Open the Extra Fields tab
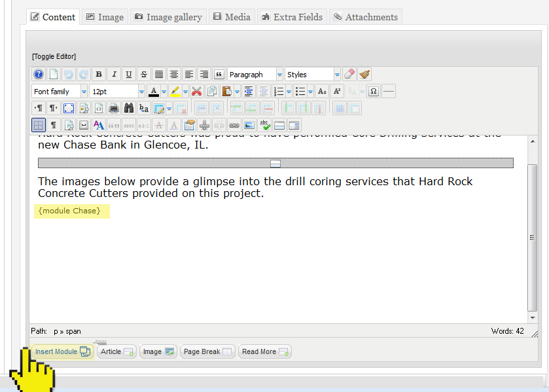549x392 pixels. [292, 17]
